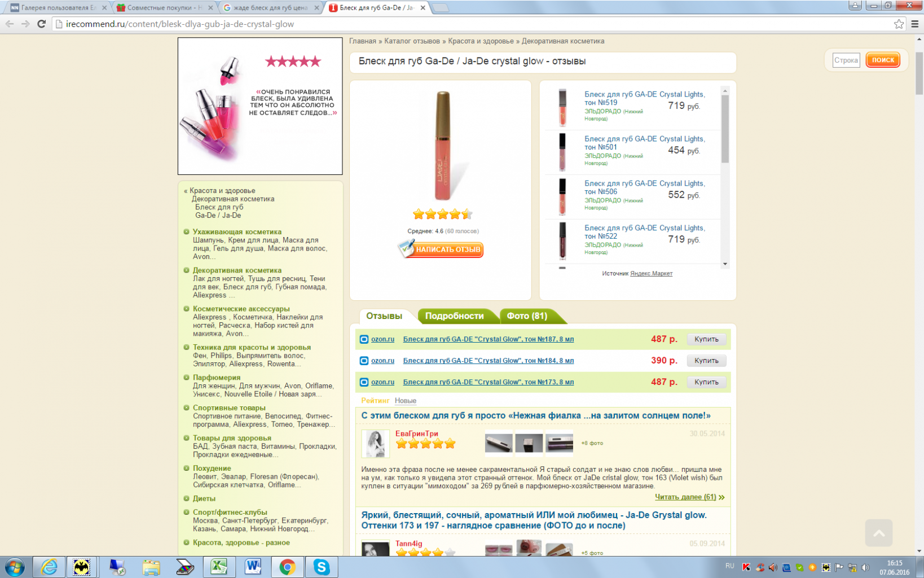Open the Tann4ig user profile
Screen dimensions: 924x578
409,544
